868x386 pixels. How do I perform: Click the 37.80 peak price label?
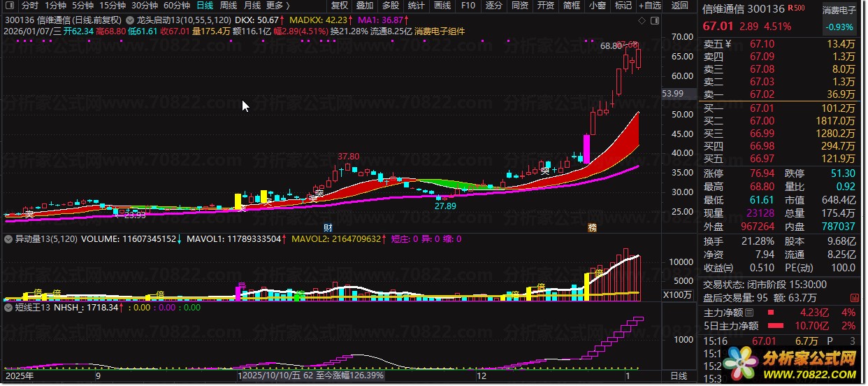tap(349, 156)
